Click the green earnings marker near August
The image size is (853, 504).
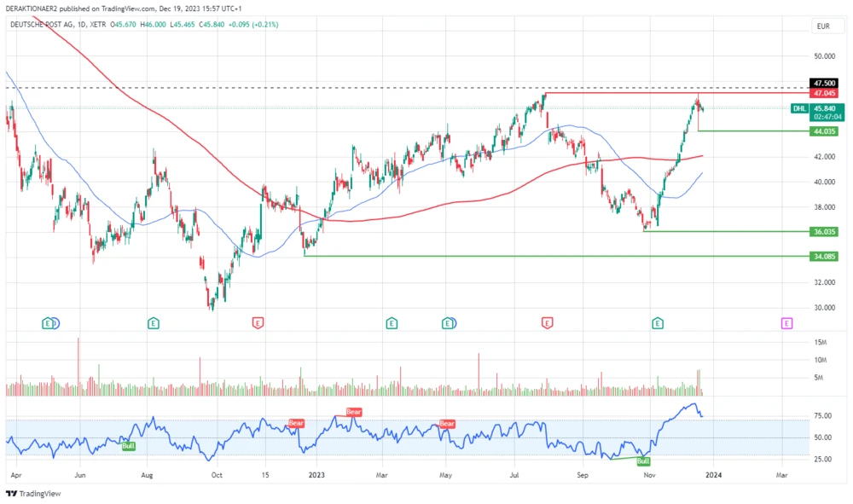click(x=153, y=323)
